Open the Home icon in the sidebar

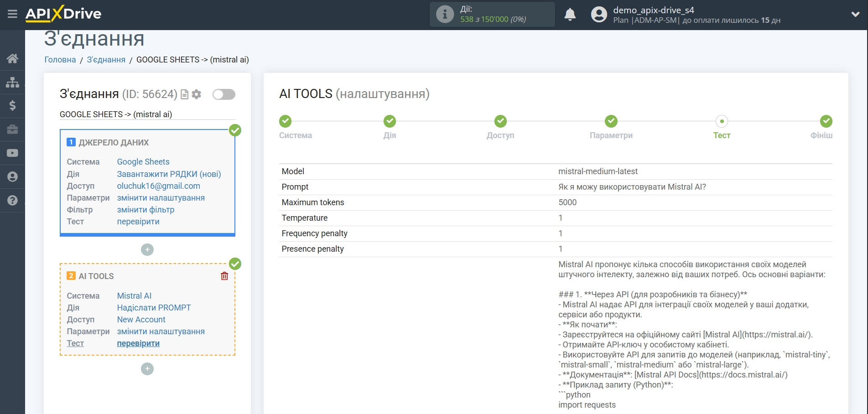12,58
